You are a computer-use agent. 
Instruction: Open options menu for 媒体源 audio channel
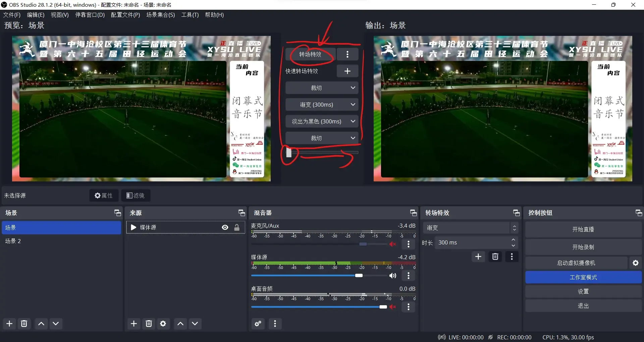click(x=409, y=276)
